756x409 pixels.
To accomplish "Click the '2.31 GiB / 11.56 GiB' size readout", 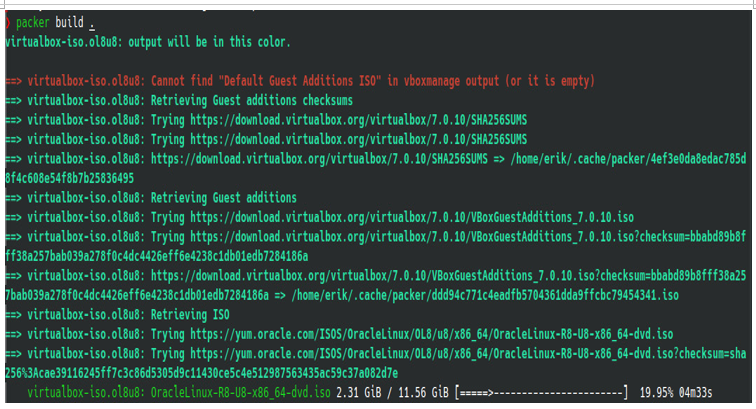I will (392, 393).
